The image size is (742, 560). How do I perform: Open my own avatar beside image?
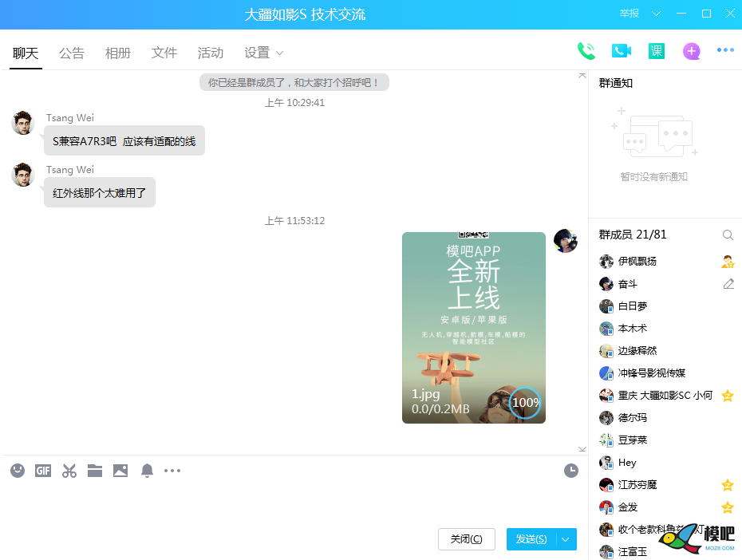(566, 241)
